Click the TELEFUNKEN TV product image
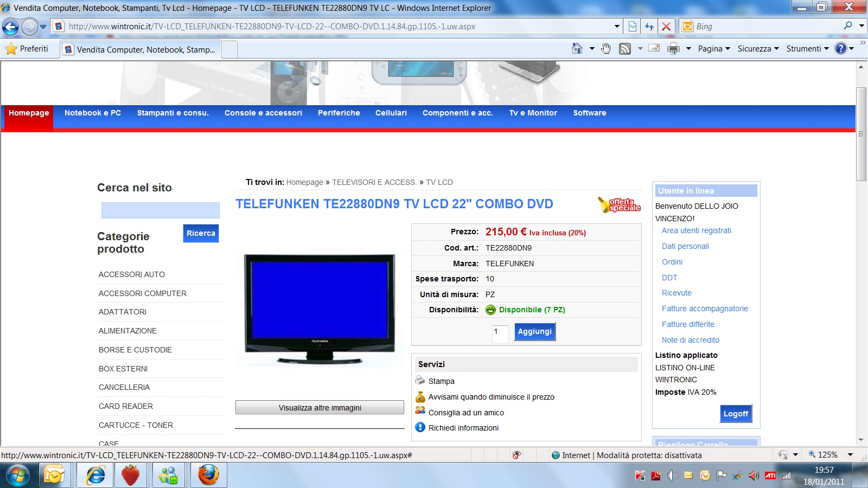 pyautogui.click(x=320, y=309)
